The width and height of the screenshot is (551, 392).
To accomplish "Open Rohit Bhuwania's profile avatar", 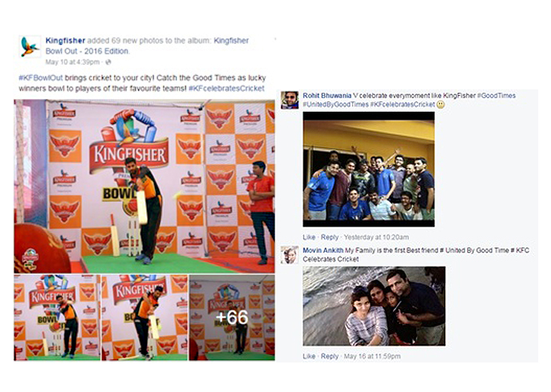I will point(290,100).
